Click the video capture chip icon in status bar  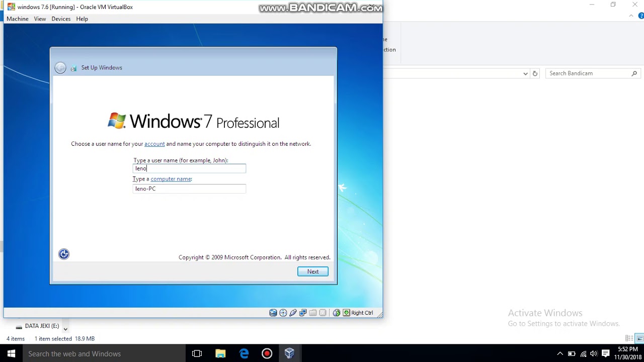click(323, 313)
